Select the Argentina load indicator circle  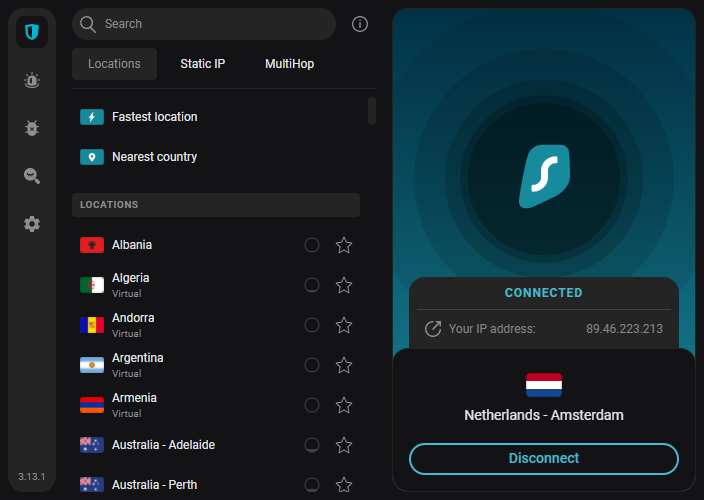tap(312, 365)
